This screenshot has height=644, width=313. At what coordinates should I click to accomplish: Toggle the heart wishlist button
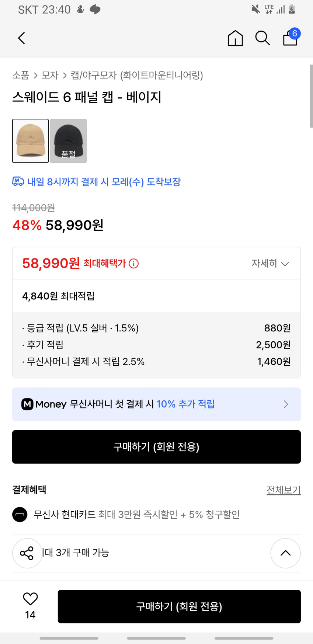30,599
